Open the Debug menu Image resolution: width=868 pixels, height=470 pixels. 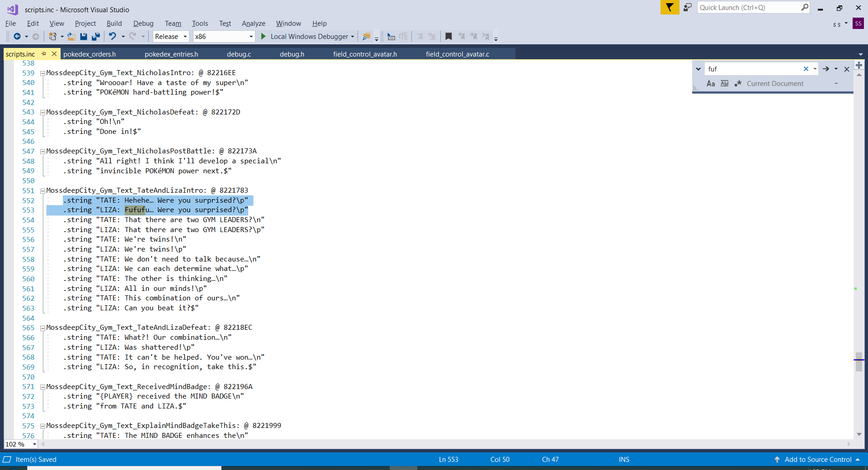143,24
